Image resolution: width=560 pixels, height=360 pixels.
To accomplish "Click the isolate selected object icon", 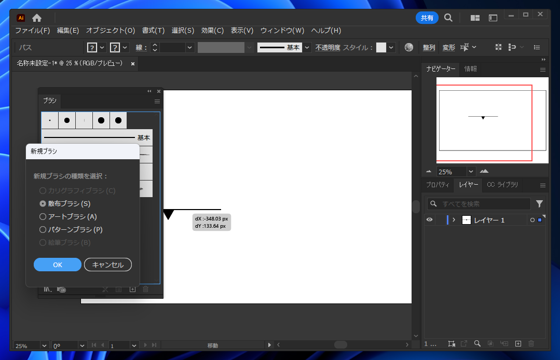I will pos(498,47).
